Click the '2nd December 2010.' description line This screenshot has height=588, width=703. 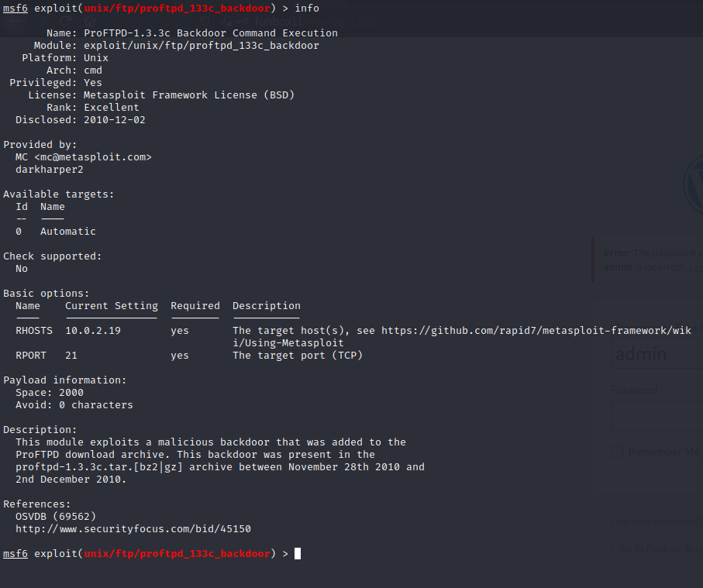[71, 480]
